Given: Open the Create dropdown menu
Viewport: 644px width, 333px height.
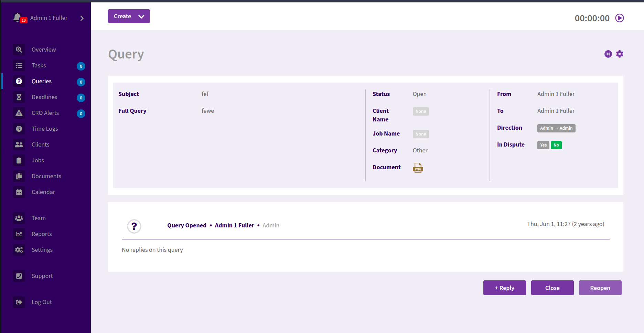Looking at the screenshot, I should coord(129,16).
